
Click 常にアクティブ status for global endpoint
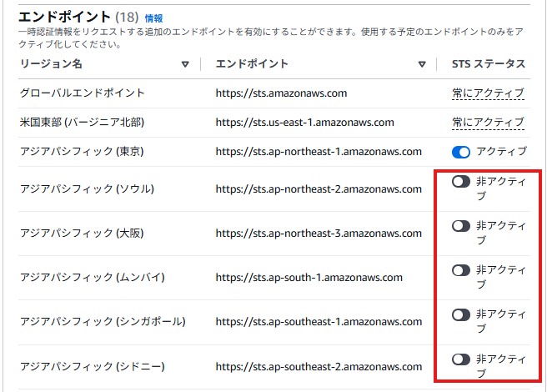click(x=488, y=93)
